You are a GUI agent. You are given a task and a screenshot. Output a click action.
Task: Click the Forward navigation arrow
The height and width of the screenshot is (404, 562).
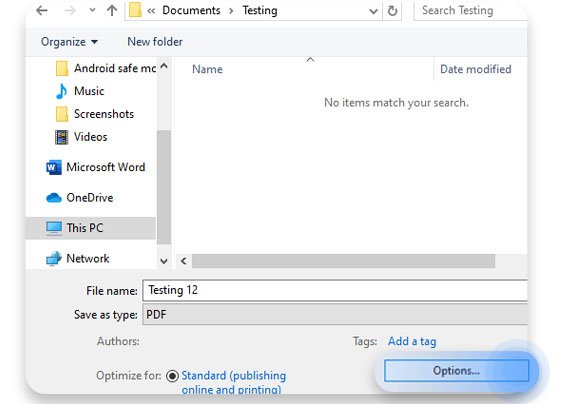point(70,11)
